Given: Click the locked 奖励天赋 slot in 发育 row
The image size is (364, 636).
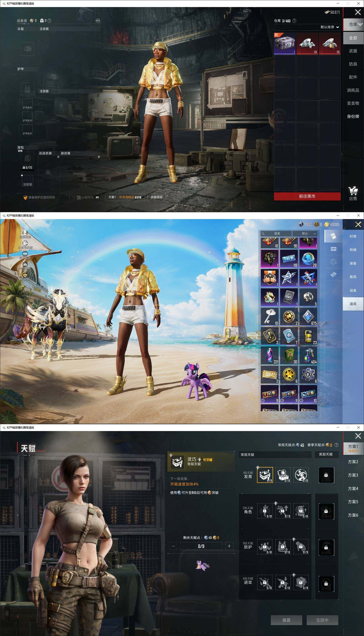Looking at the screenshot, I should [x=326, y=475].
